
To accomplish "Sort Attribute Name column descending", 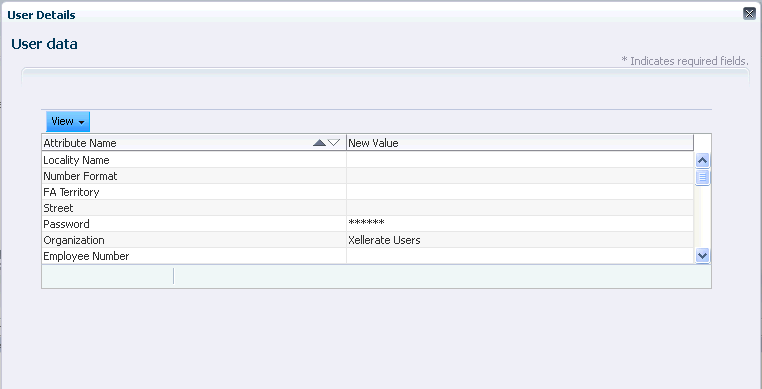I will (334, 143).
